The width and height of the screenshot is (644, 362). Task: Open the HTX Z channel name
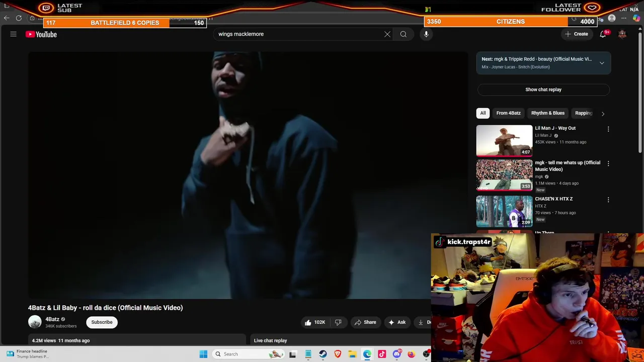coord(540,206)
